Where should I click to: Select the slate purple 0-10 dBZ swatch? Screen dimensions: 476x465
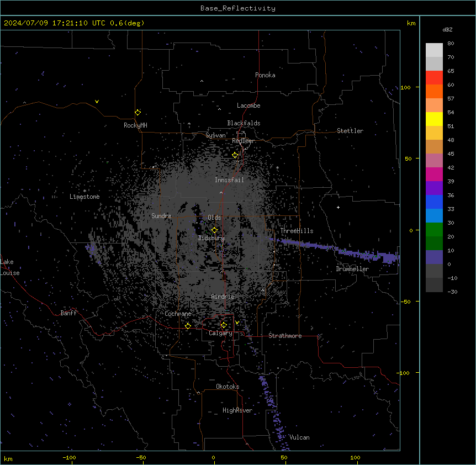[434, 257]
